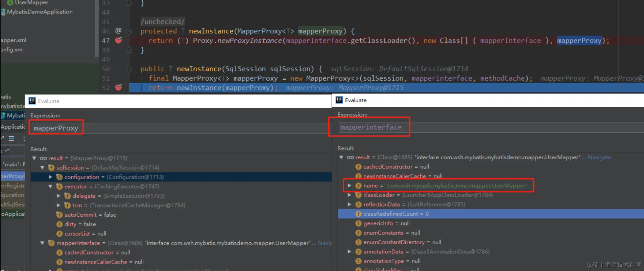644x271 pixels.
Task: Click the annotationType field icon
Action: [358, 261]
